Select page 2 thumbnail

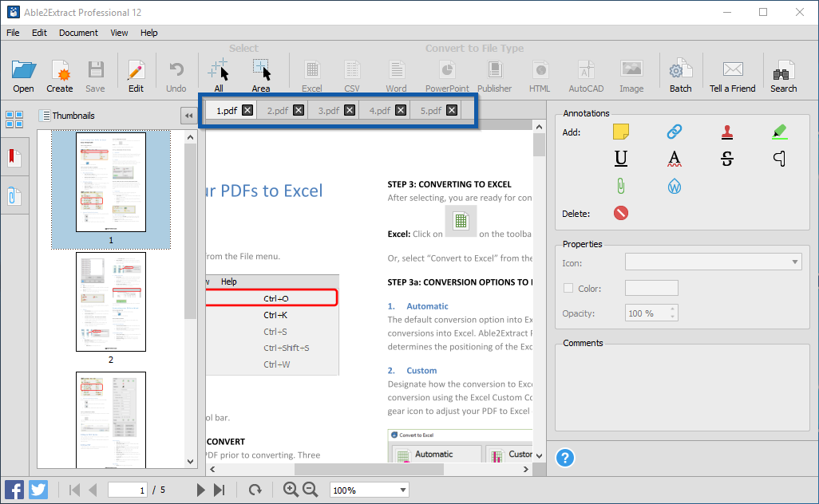111,301
